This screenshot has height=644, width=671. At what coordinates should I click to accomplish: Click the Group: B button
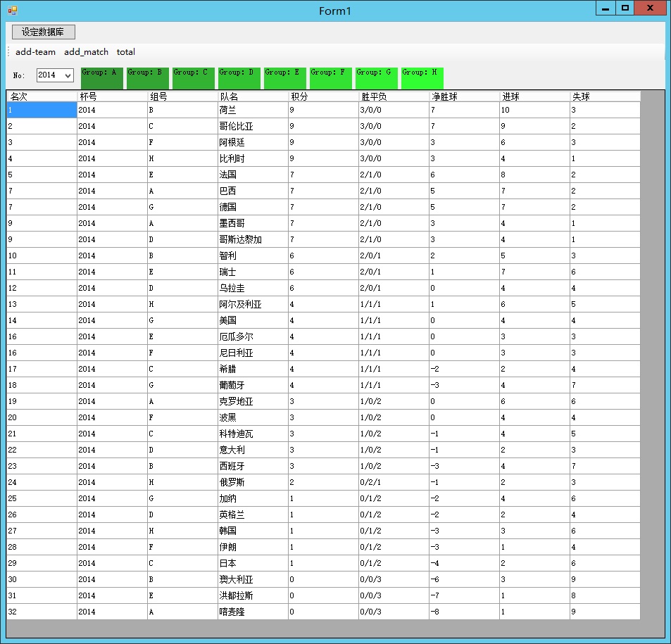click(x=148, y=78)
